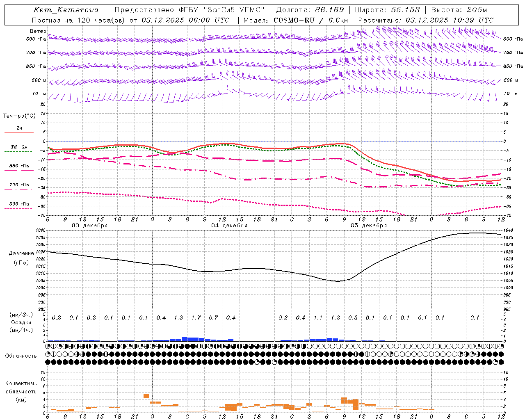
Task: Click the 850 гПа temperature legend entry
Action: pyautogui.click(x=19, y=166)
